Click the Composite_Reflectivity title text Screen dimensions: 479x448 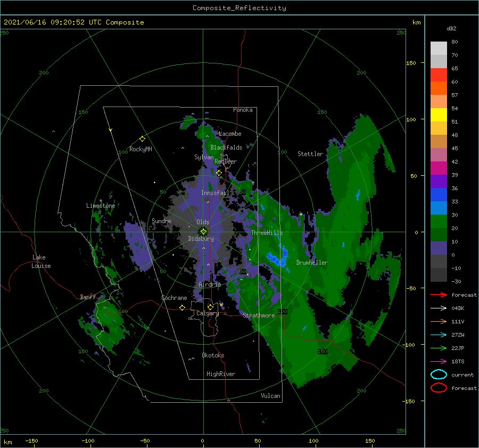pyautogui.click(x=239, y=8)
